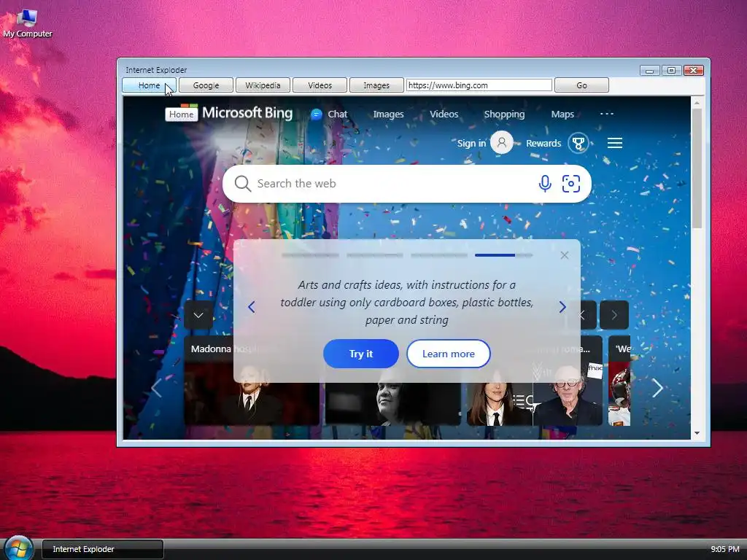Show next suggestion with right blue arrow

pyautogui.click(x=562, y=307)
